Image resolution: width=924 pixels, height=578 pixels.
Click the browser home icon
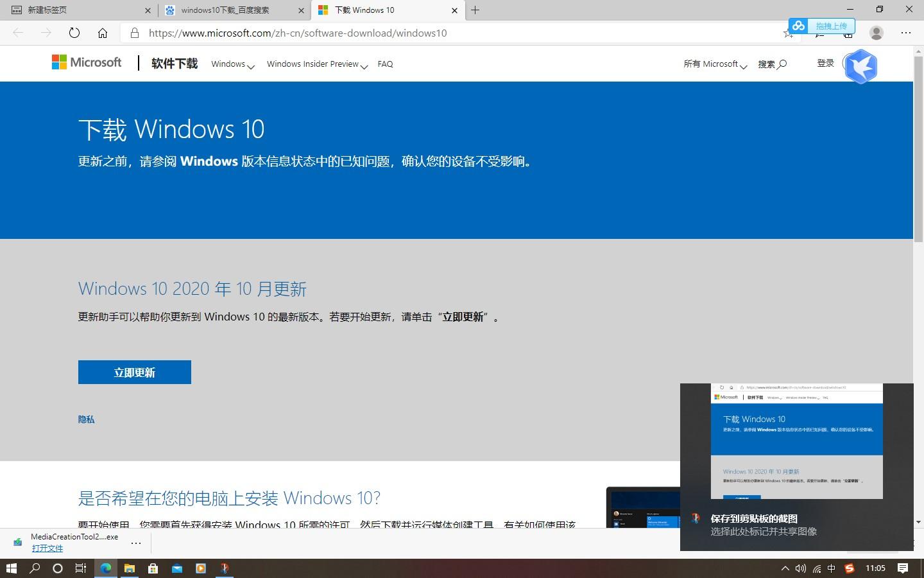[103, 33]
